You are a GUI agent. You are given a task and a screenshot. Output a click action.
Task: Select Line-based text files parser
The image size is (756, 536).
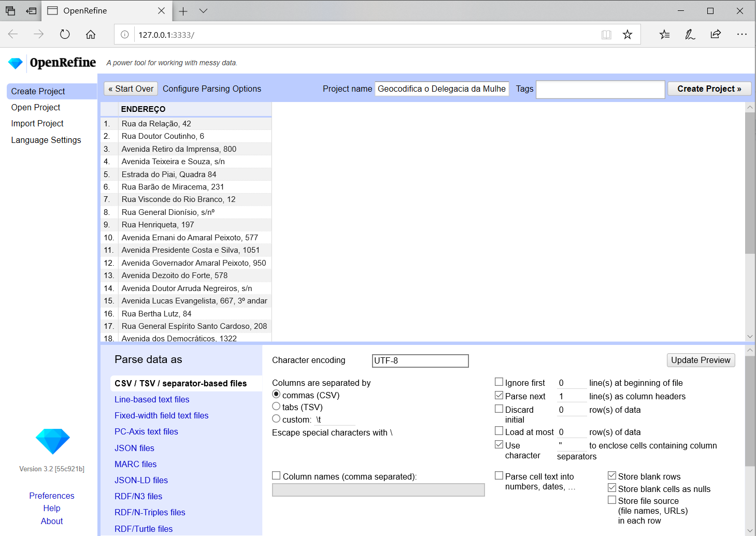[x=152, y=399]
